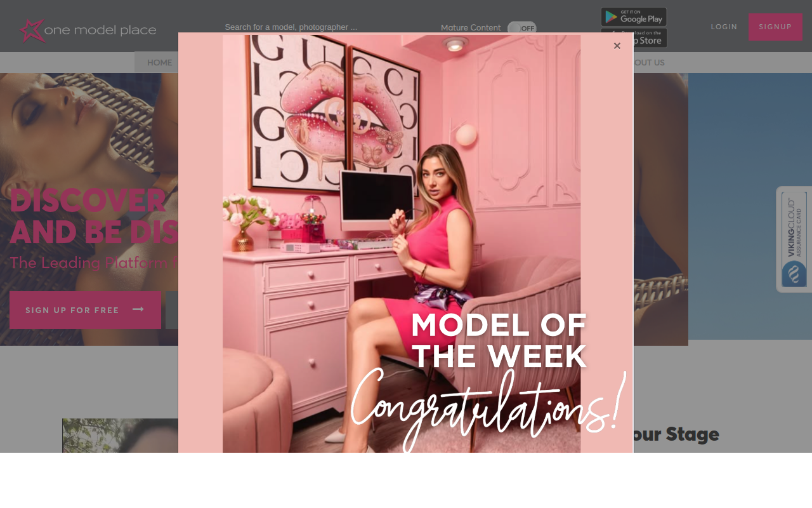Toggle Mature Content back to OFF
This screenshot has height=508, width=812.
click(521, 27)
